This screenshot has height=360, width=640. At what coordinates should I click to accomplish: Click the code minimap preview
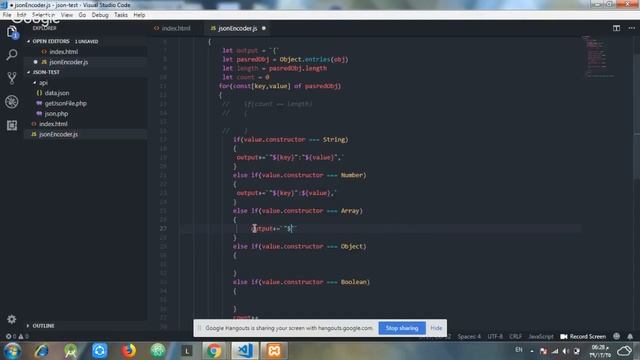(x=599, y=57)
